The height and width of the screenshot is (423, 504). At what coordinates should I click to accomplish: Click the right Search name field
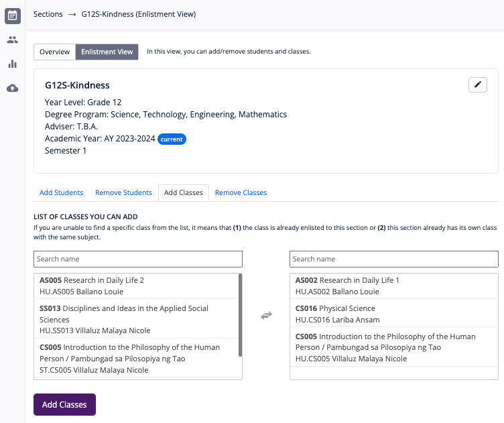click(393, 259)
